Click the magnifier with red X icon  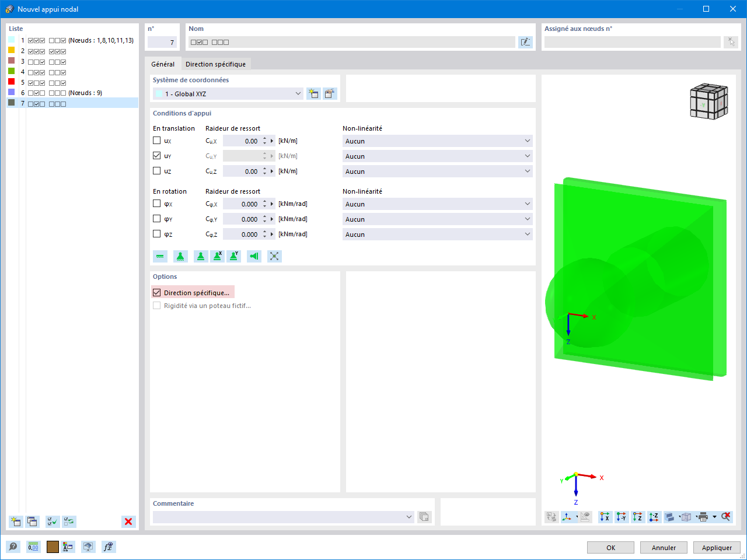[726, 517]
